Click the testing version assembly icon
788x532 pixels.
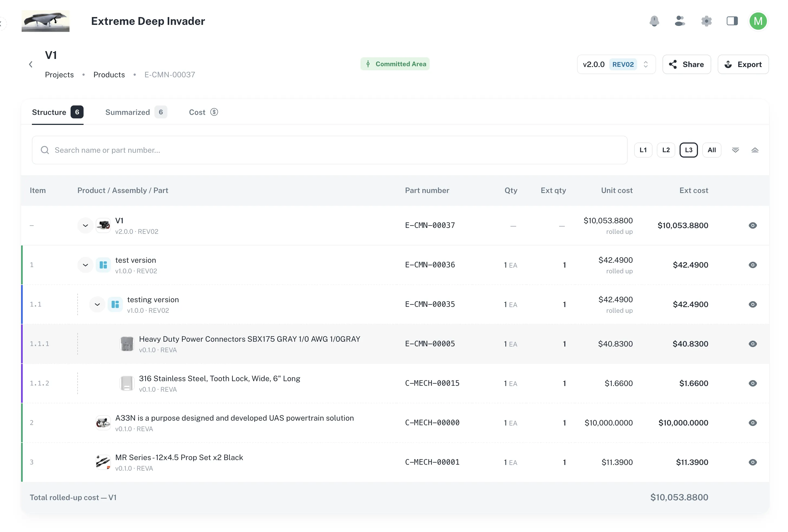point(115,304)
